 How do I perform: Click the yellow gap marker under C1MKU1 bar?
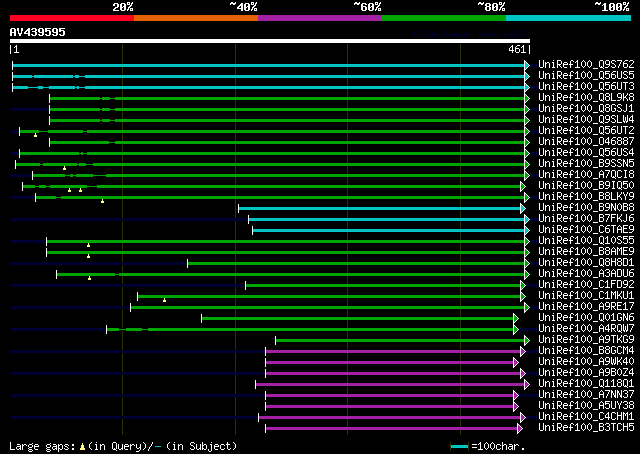[x=164, y=300]
